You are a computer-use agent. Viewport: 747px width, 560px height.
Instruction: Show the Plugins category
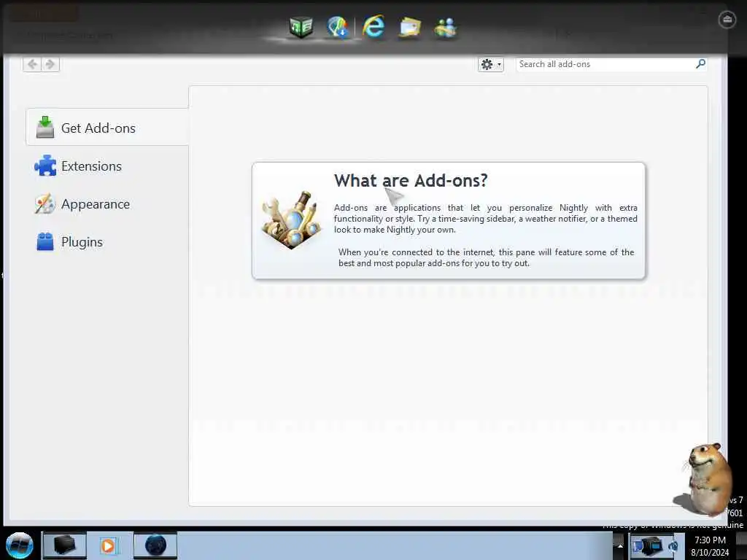pyautogui.click(x=107, y=242)
